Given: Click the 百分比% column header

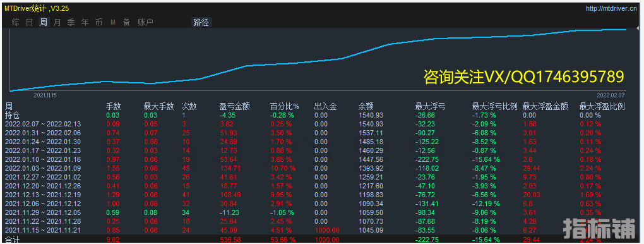Looking at the screenshot, I should pos(285,107).
